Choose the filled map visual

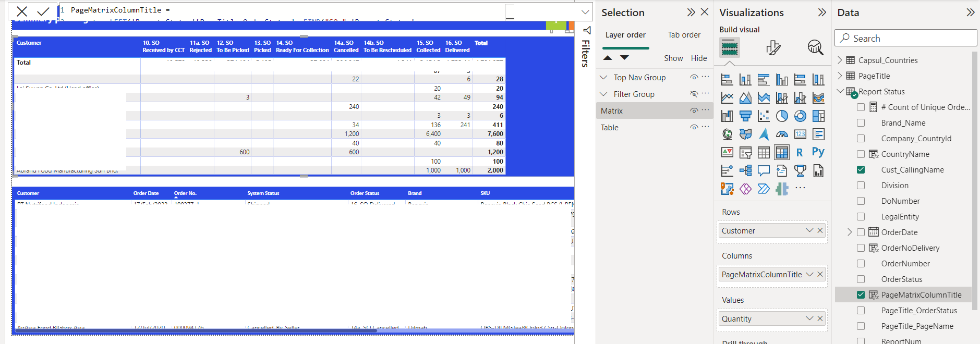[x=745, y=134]
